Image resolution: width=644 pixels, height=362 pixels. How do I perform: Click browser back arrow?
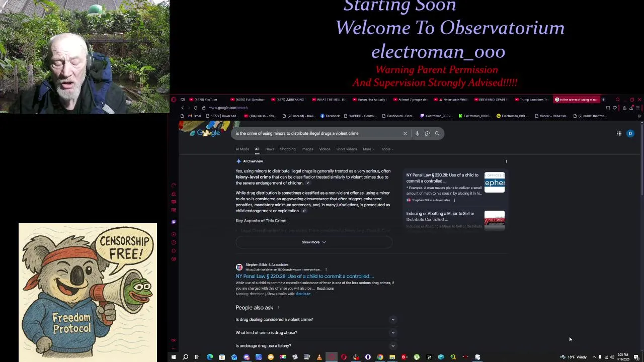click(x=183, y=108)
